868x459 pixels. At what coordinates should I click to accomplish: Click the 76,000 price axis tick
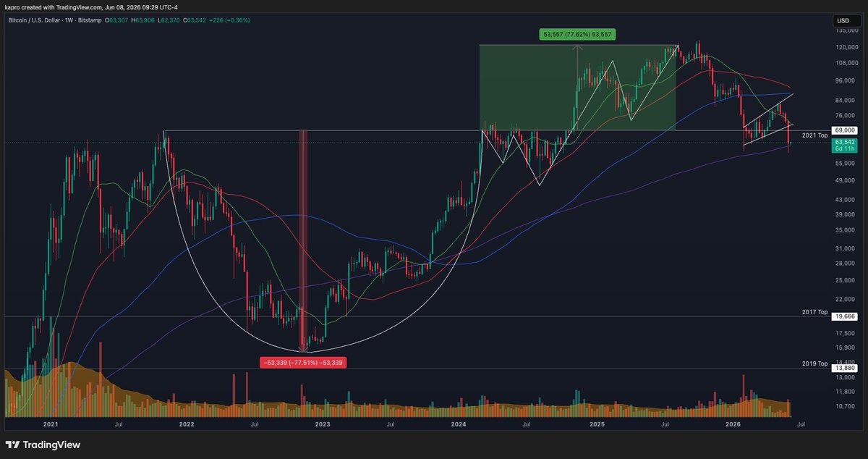point(845,115)
